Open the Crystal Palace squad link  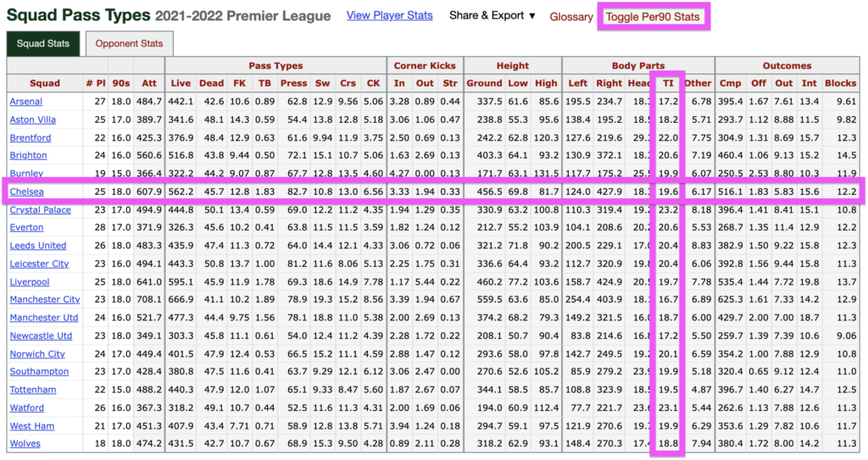pos(40,210)
